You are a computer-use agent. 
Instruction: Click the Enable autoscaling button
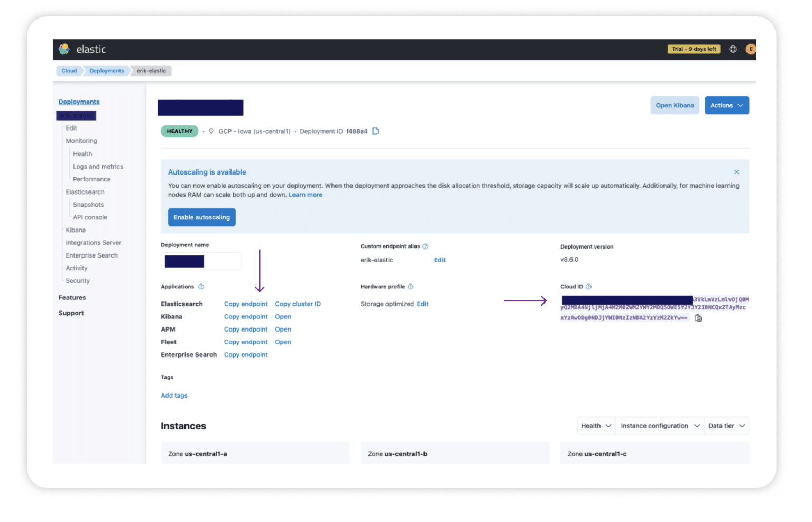tap(201, 217)
